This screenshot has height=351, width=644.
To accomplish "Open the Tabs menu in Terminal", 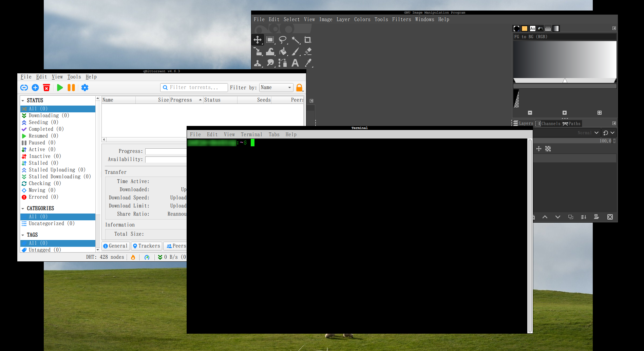I will (274, 135).
